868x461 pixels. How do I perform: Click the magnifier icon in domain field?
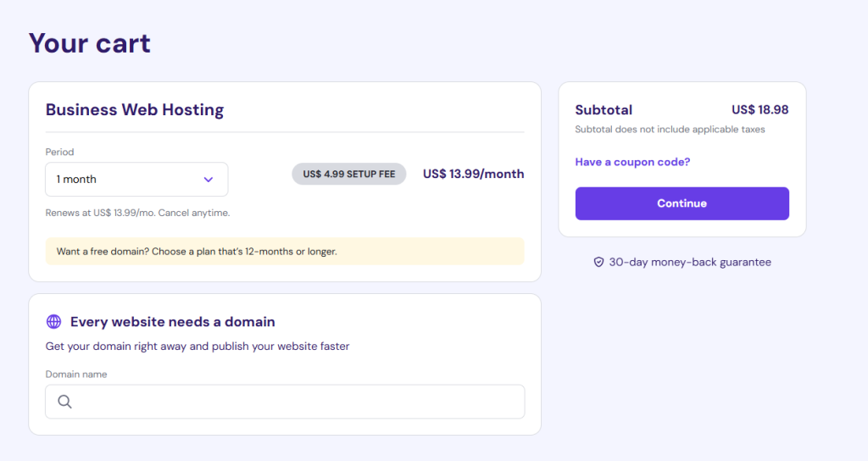(64, 402)
